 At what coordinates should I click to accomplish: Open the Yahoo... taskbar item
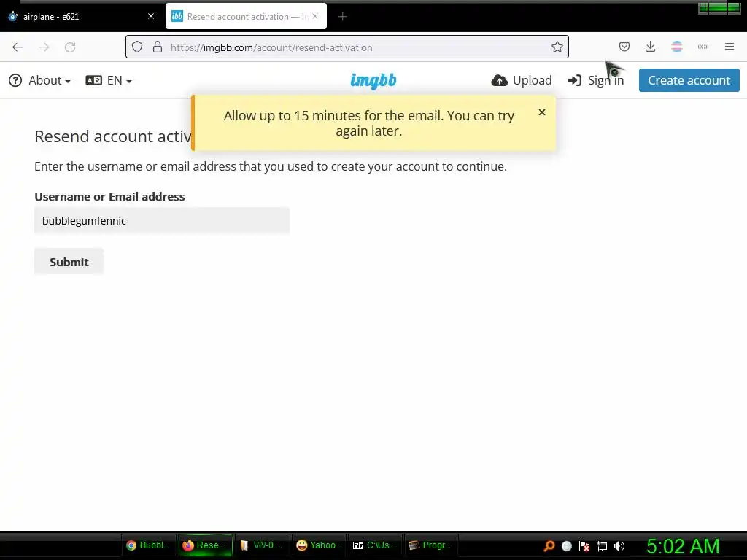(319, 545)
